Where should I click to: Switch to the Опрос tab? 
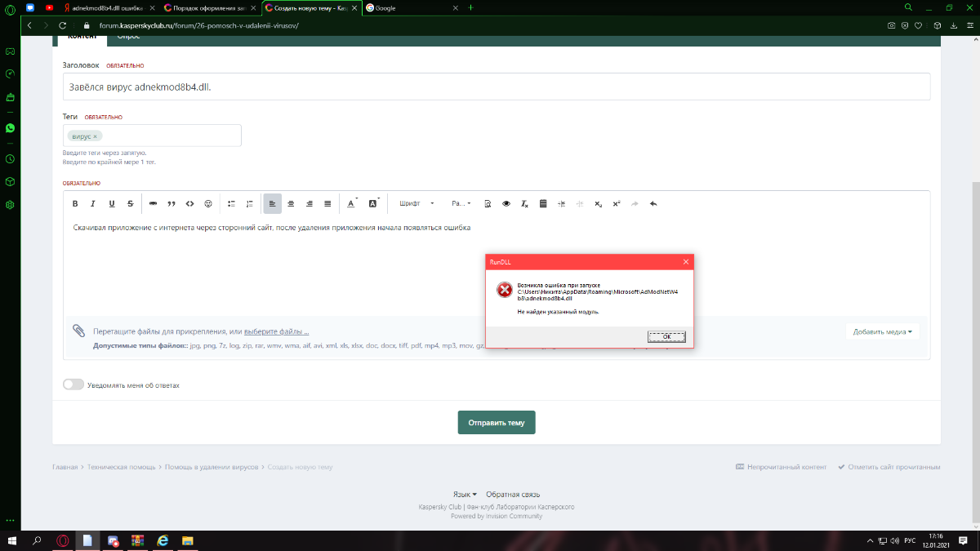point(128,37)
